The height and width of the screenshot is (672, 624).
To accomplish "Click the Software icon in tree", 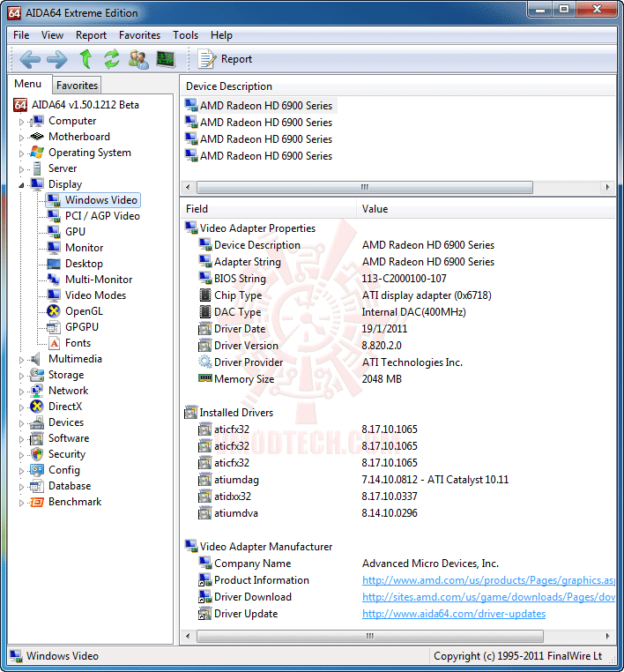I will click(37, 438).
